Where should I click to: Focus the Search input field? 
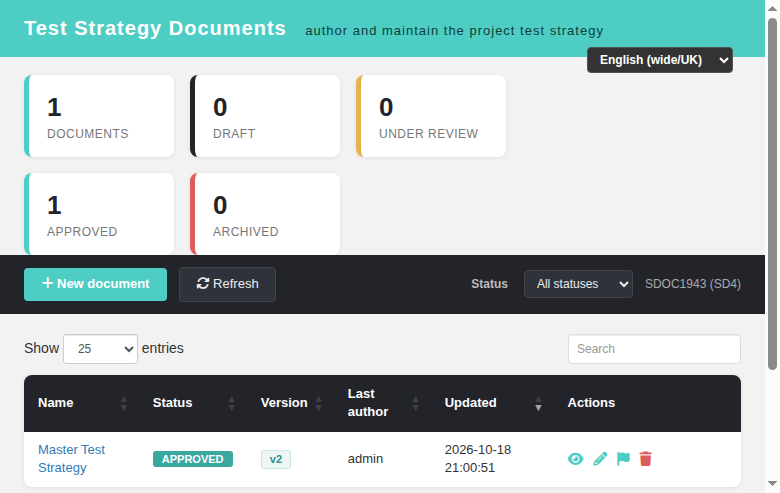(x=654, y=349)
